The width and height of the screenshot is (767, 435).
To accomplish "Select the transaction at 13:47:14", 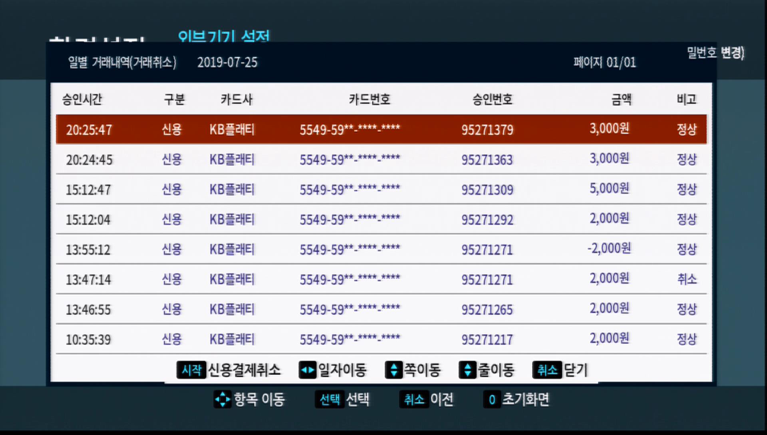I will 381,279.
